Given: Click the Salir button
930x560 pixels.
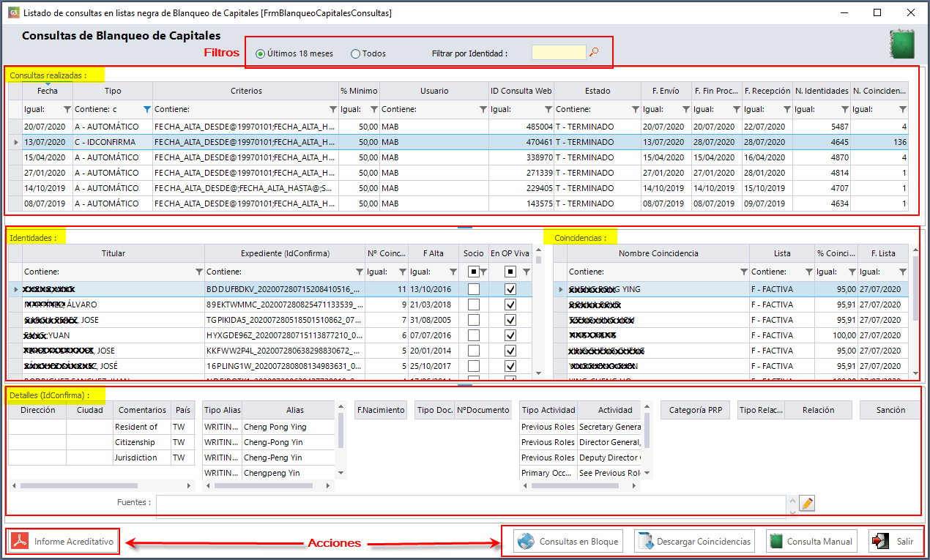Looking at the screenshot, I should coord(895,542).
